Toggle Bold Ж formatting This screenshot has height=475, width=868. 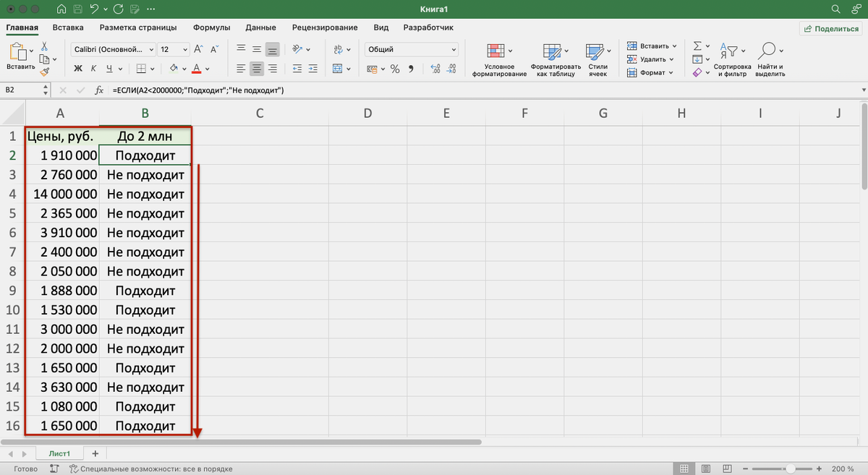point(78,69)
